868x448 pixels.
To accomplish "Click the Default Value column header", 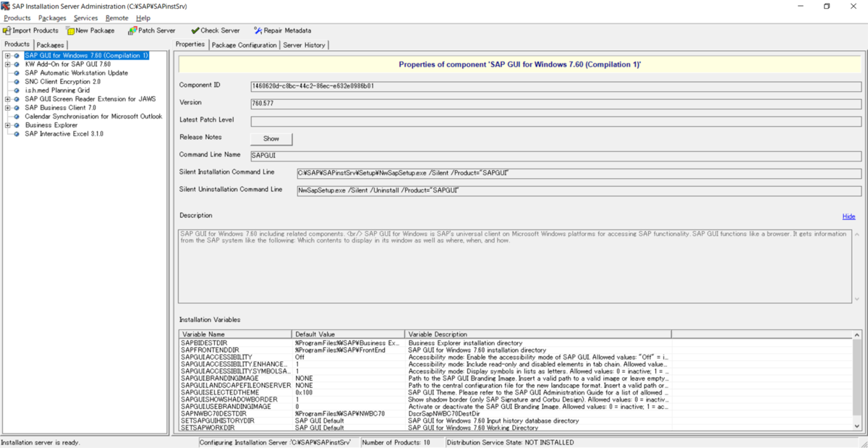I will (x=349, y=334).
